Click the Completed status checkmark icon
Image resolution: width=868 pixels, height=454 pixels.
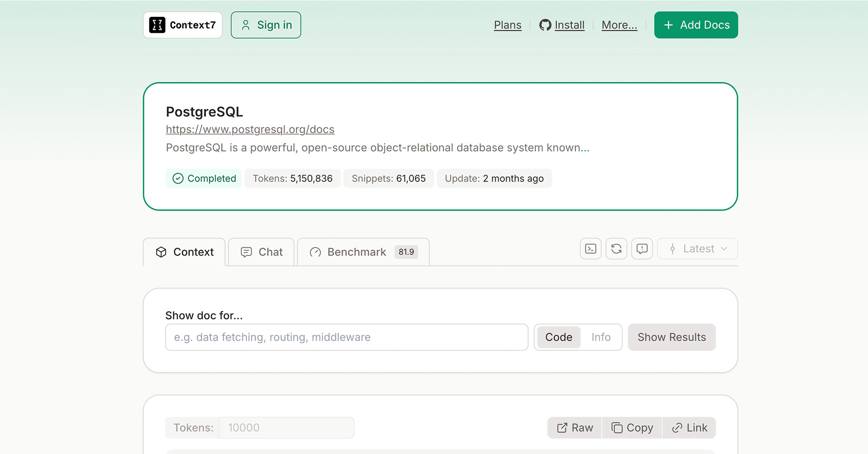pos(178,178)
